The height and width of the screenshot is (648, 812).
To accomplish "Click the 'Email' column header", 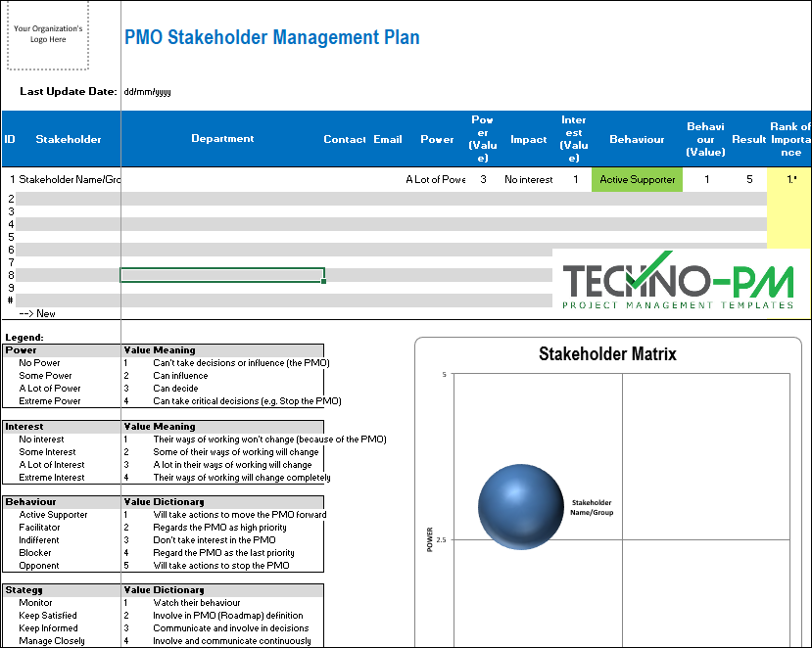I will pyautogui.click(x=387, y=139).
